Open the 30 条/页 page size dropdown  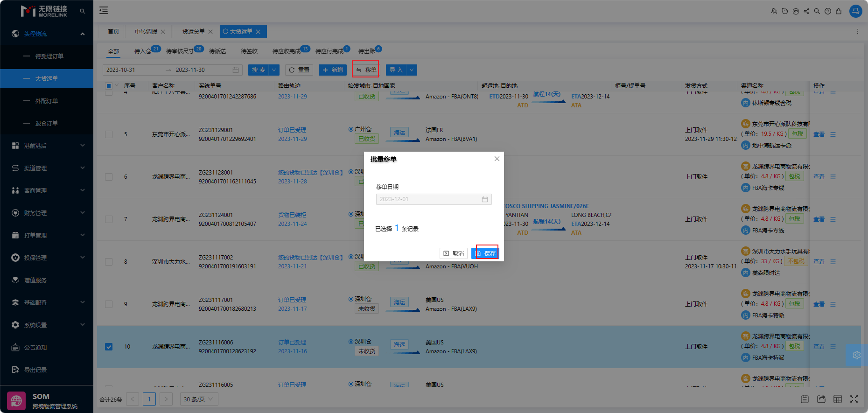(x=198, y=399)
